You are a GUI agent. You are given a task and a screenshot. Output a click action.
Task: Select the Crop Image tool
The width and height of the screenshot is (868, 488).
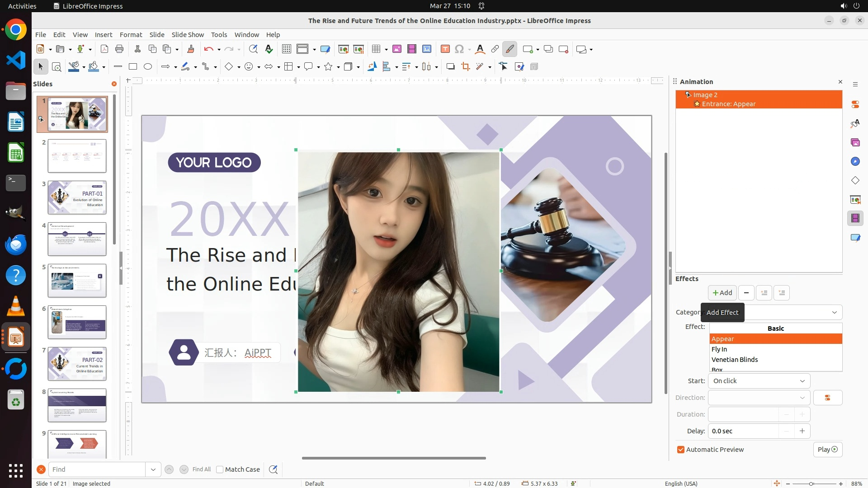[x=465, y=67]
